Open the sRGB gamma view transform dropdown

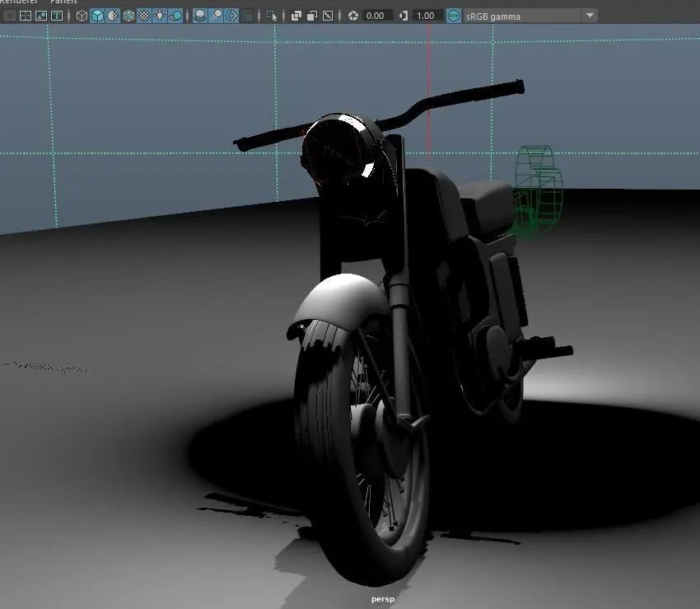tap(530, 16)
